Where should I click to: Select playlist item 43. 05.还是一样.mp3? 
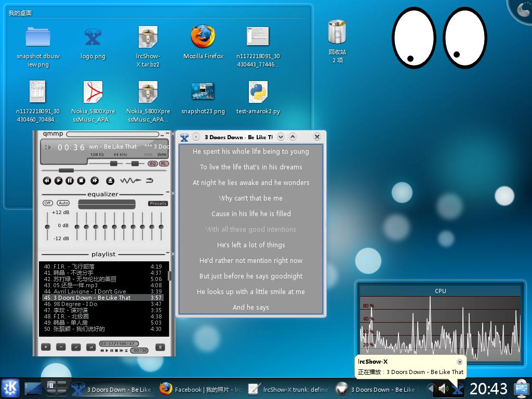[103, 285]
